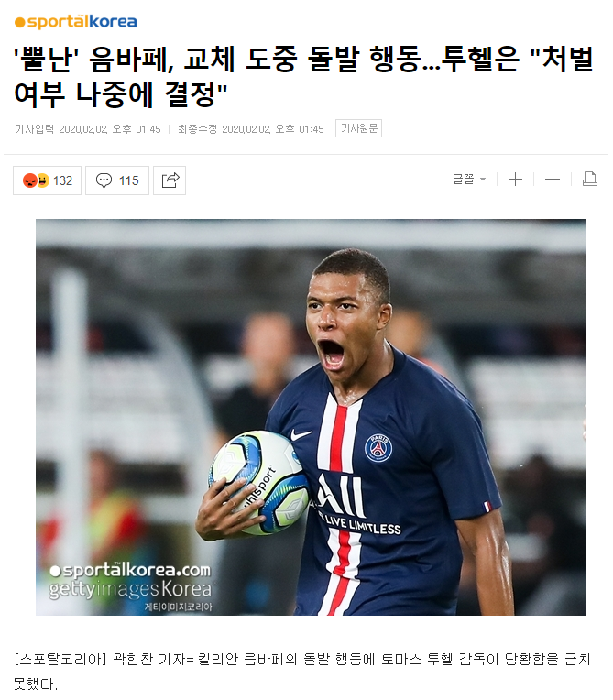Click the angry emoji reaction icon
The width and height of the screenshot is (613, 700).
[x=30, y=180]
